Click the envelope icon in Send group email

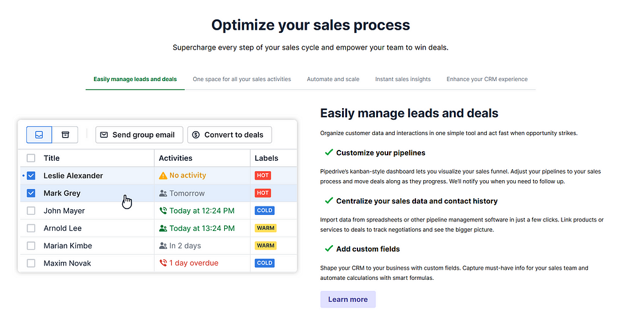tap(104, 134)
